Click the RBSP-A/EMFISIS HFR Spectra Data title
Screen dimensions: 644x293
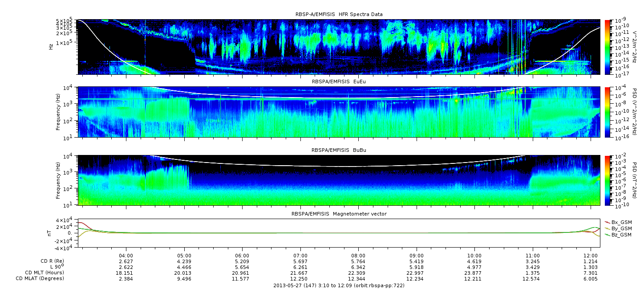[x=339, y=15]
